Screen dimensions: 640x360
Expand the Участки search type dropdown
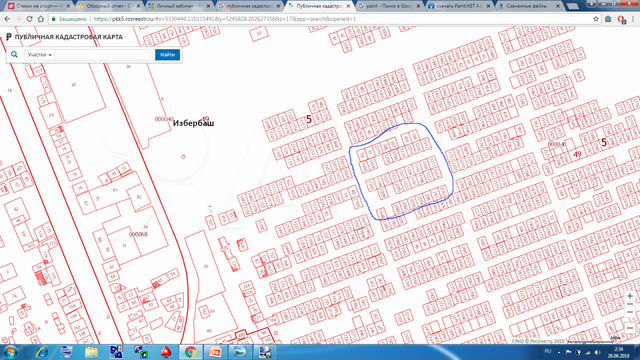40,55
